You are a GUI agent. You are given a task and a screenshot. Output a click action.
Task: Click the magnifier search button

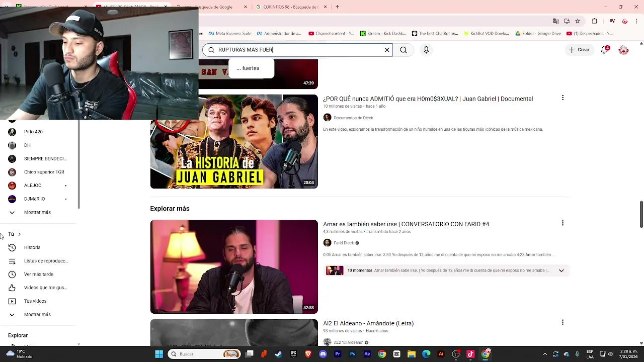click(x=404, y=50)
